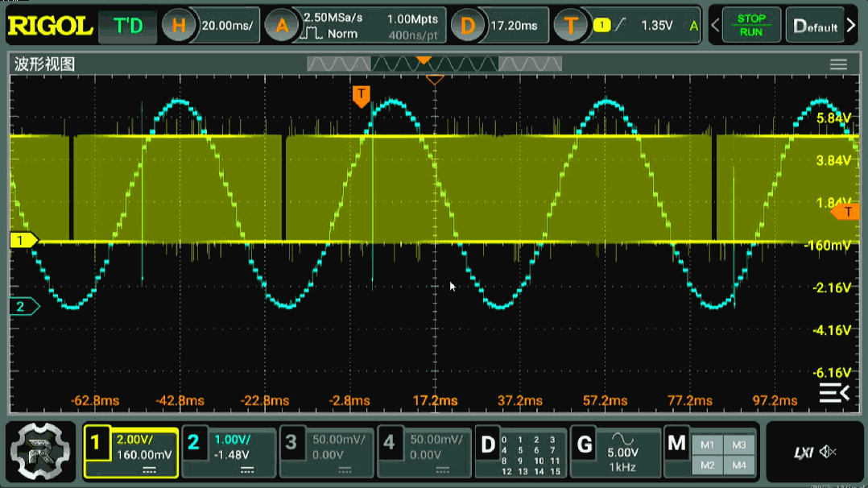The image size is (868, 488).
Task: Select the 5.84V vertical scale label
Action: tap(833, 118)
